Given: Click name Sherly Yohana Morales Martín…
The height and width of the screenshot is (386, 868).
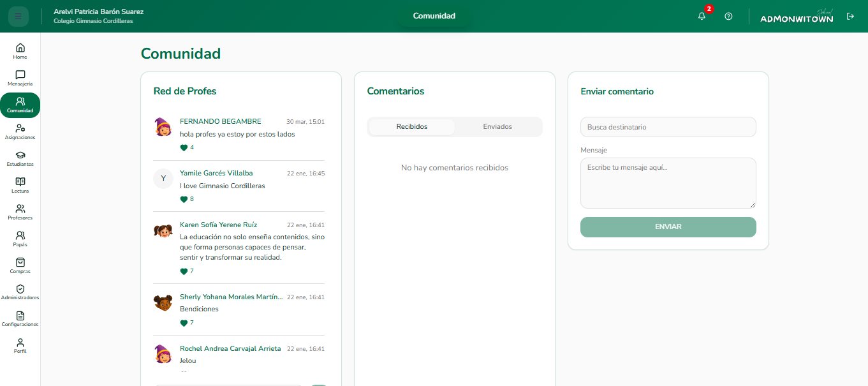Looking at the screenshot, I should point(231,297).
